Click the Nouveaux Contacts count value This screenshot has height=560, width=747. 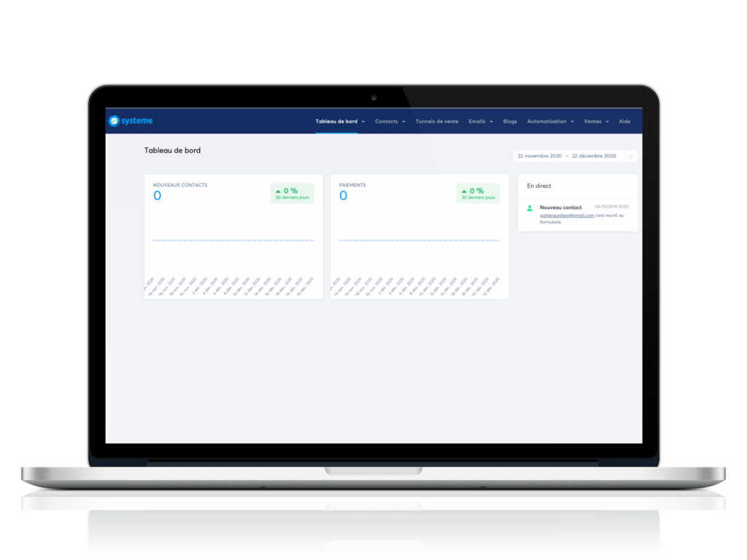click(157, 195)
